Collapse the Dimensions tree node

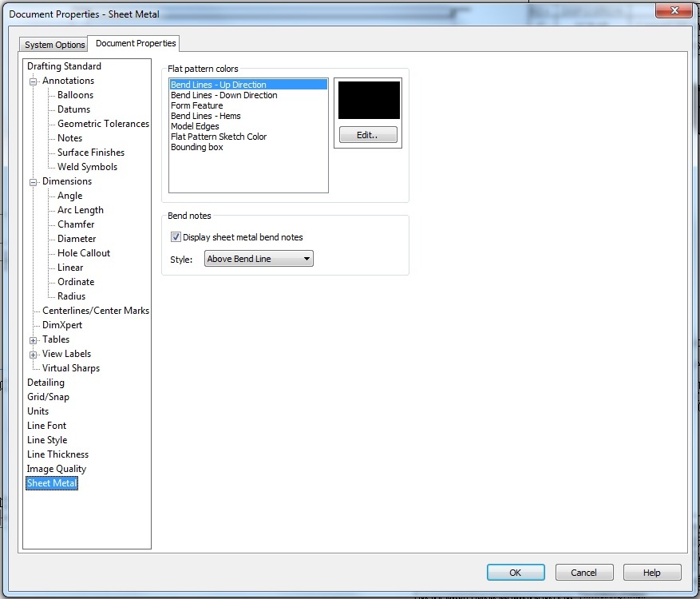(33, 182)
